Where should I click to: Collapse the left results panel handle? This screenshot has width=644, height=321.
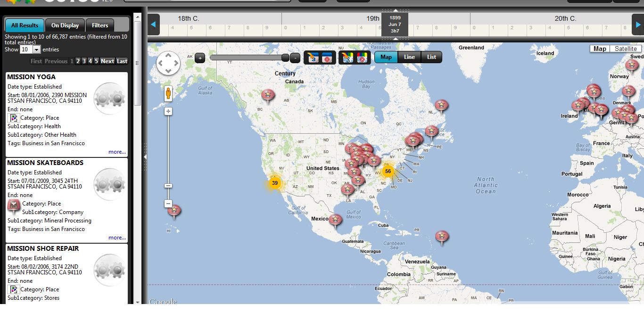click(x=145, y=156)
